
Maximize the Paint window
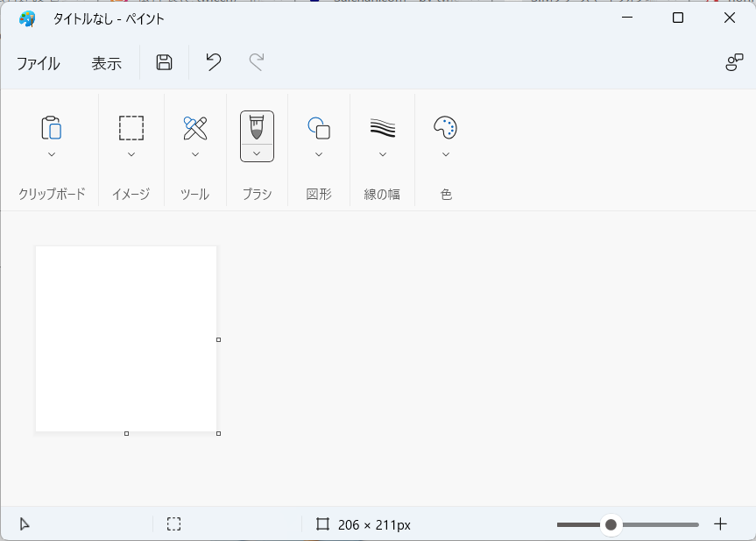678,18
